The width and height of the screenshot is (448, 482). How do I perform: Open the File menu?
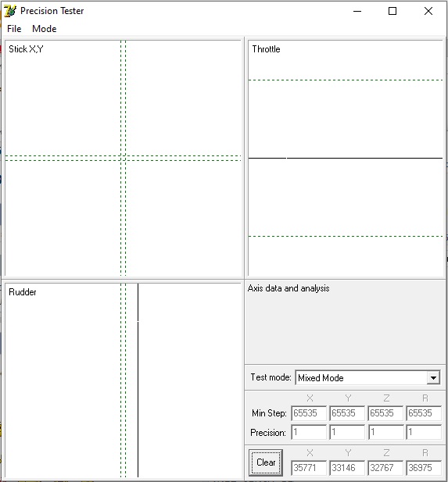[x=14, y=29]
